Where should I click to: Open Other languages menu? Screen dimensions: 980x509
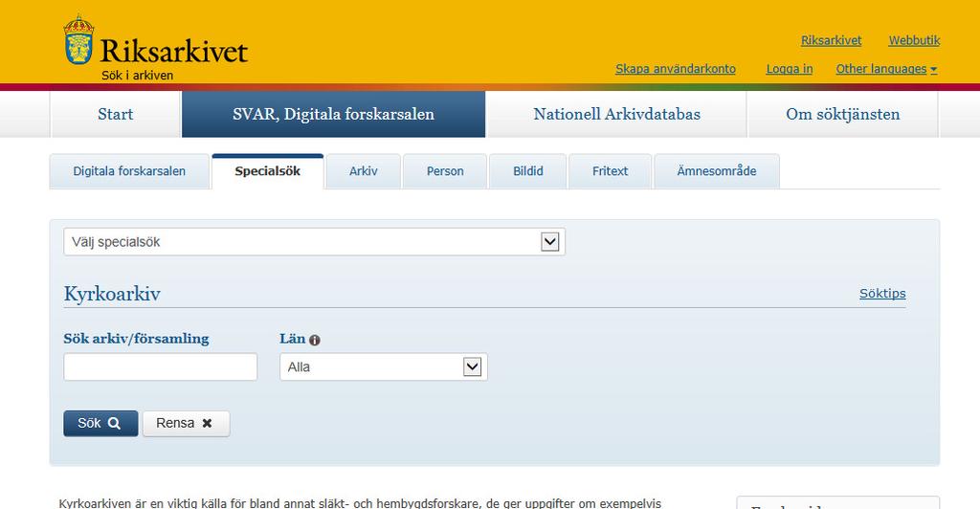pos(886,69)
